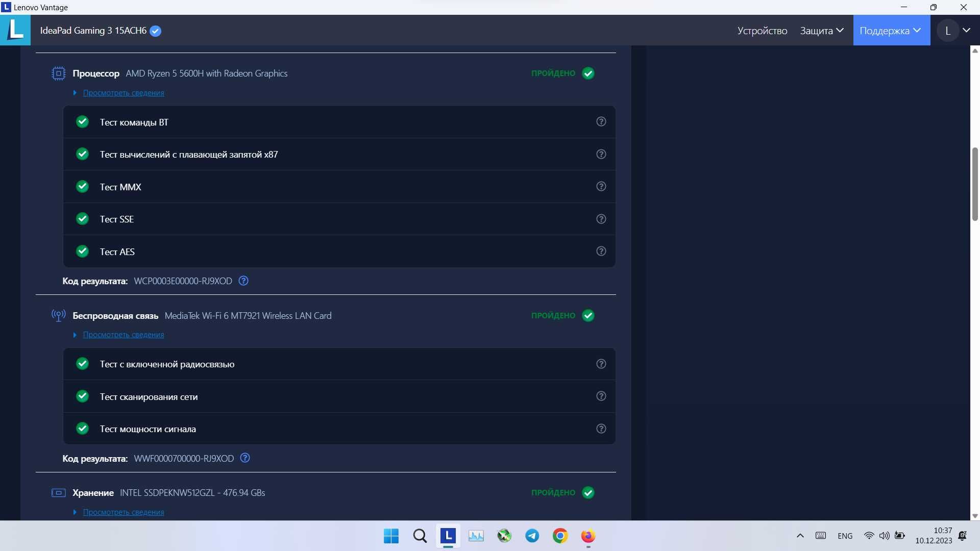Click Хранение ПРОЙДЕНО status checkmark
The height and width of the screenshot is (551, 980).
pos(589,493)
